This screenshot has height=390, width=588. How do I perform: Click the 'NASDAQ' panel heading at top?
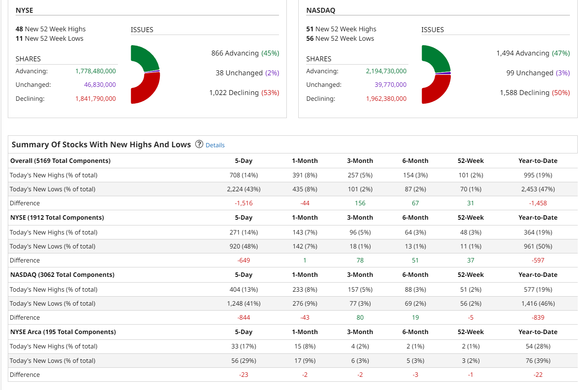(x=321, y=10)
